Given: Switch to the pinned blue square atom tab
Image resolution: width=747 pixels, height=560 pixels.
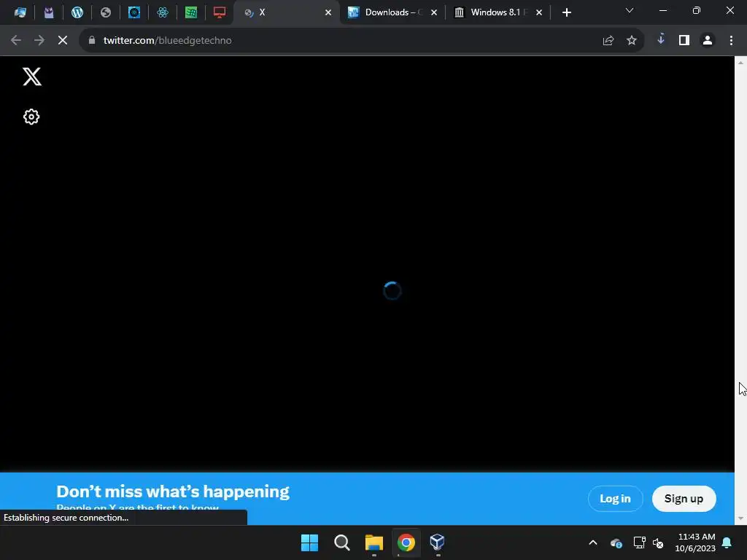Looking at the screenshot, I should pyautogui.click(x=134, y=12).
